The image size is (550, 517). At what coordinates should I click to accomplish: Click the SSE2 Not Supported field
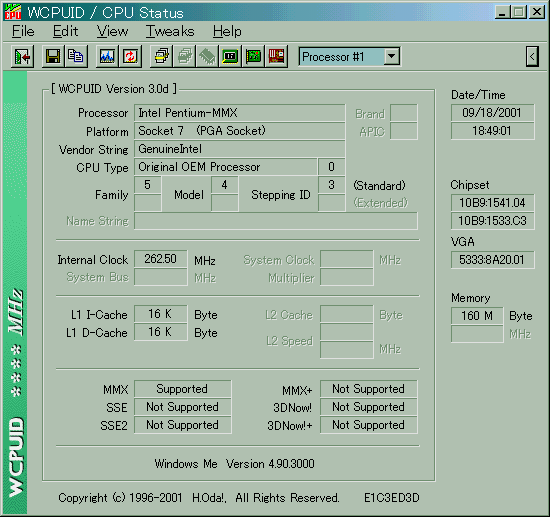[x=183, y=425]
